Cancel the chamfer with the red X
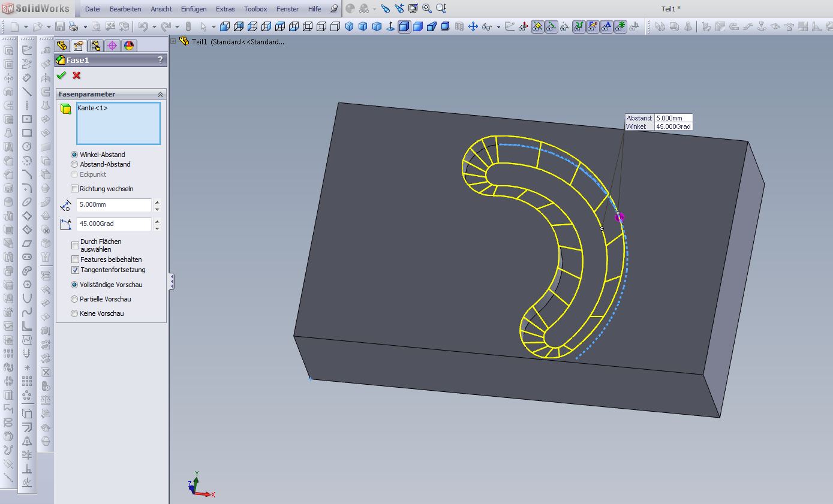This screenshot has width=833, height=504. tap(76, 76)
